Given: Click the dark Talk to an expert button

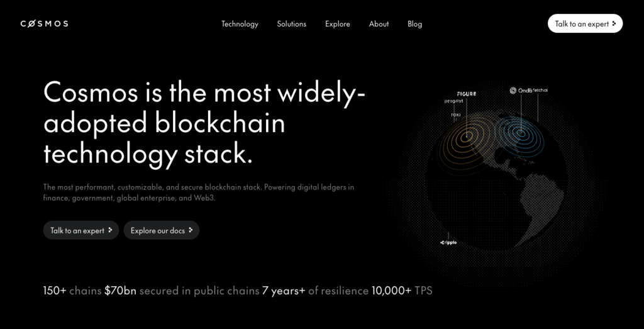Looking at the screenshot, I should [80, 230].
